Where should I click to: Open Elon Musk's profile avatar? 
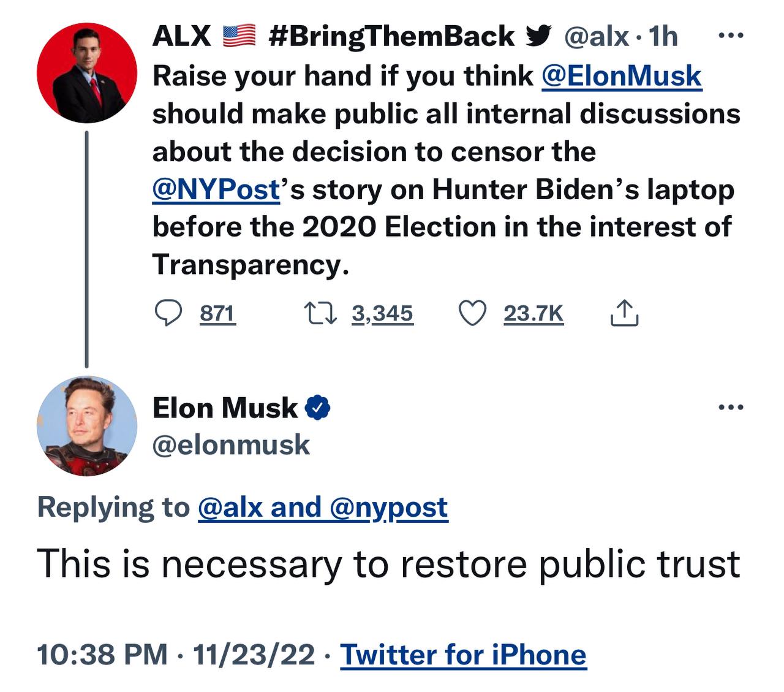[x=86, y=425]
